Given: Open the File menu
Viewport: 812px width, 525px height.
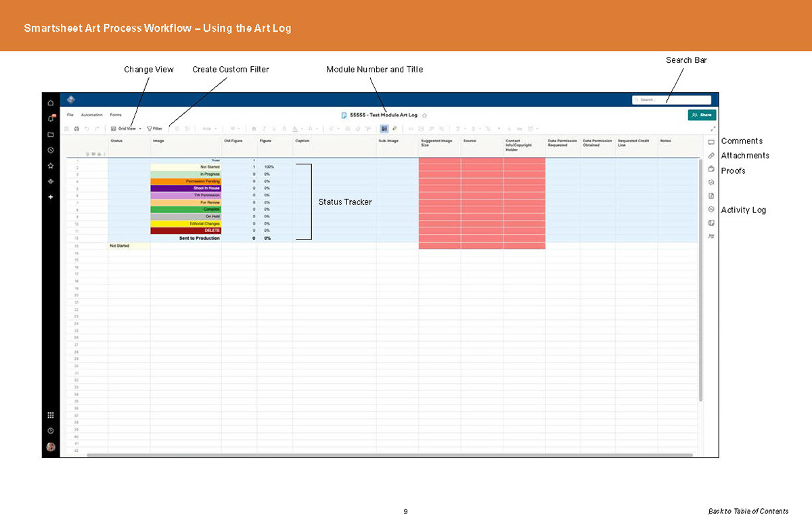Looking at the screenshot, I should tap(70, 115).
